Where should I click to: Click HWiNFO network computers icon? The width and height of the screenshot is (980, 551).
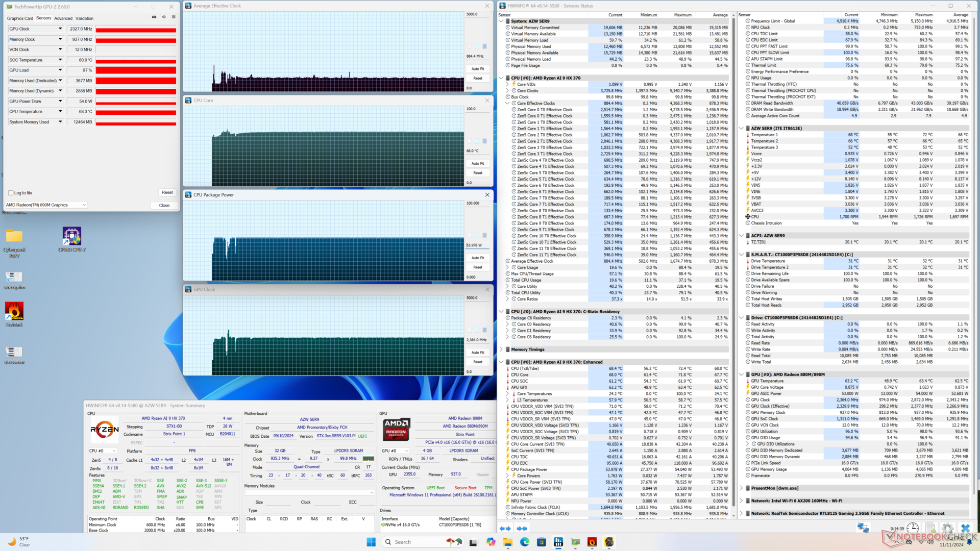(863, 528)
